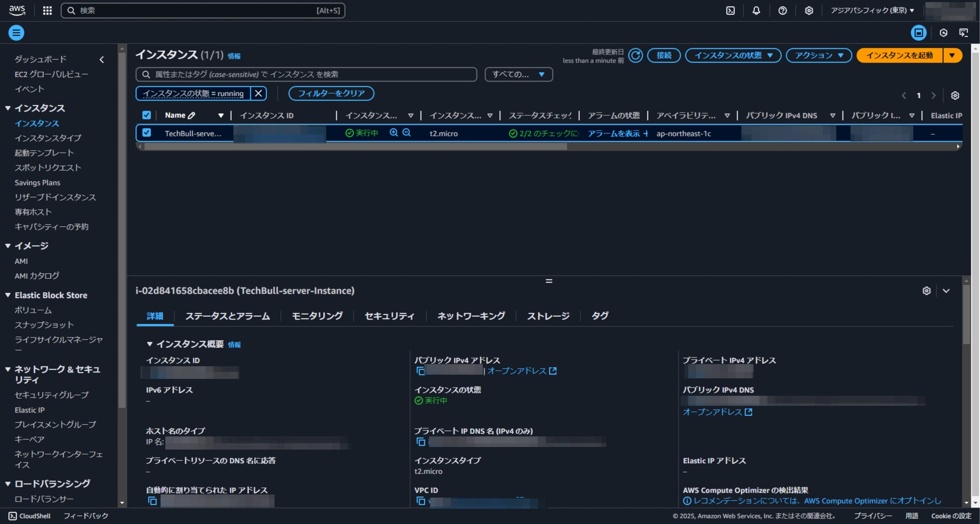The width and height of the screenshot is (980, 524).
Task: Open the launch instance split-button arrow
Action: 952,56
